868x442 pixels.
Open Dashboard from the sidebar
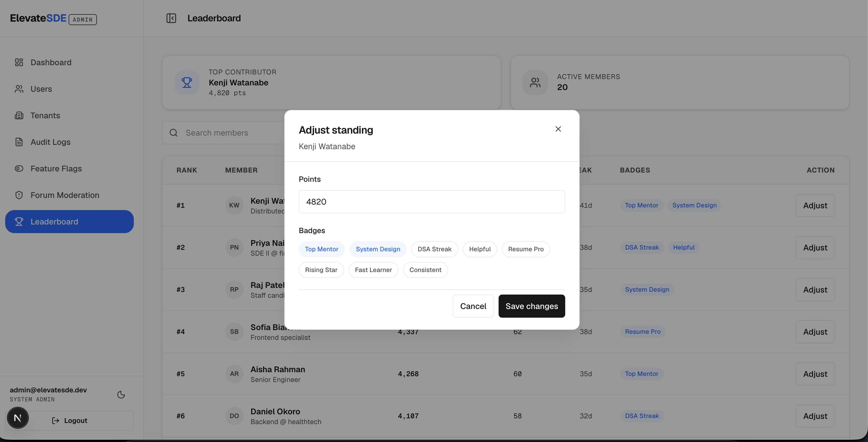point(69,62)
